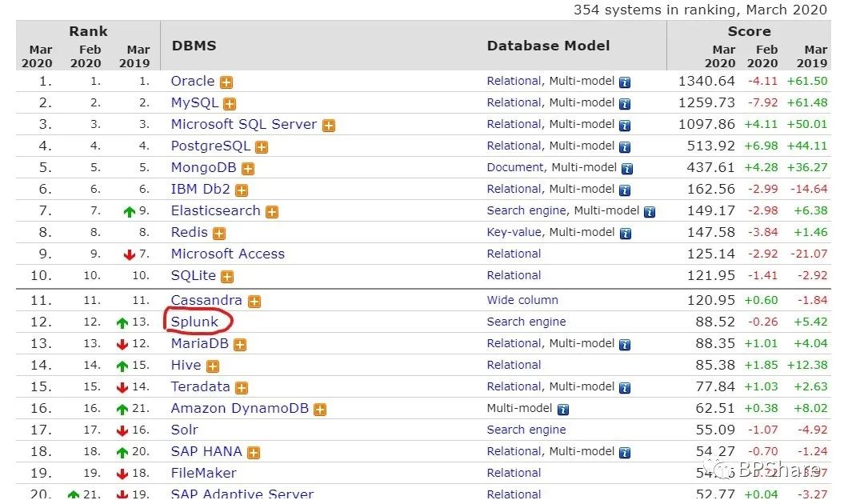The height and width of the screenshot is (504, 848).
Task: Expand the plus icon next to PostgreSQL
Action: click(x=262, y=147)
